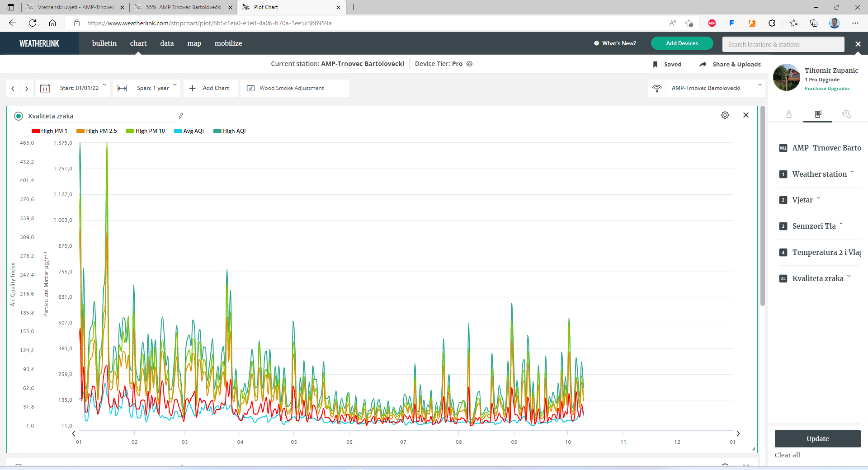868x470 pixels.
Task: Open the Span 1 year dropdown
Action: click(156, 88)
